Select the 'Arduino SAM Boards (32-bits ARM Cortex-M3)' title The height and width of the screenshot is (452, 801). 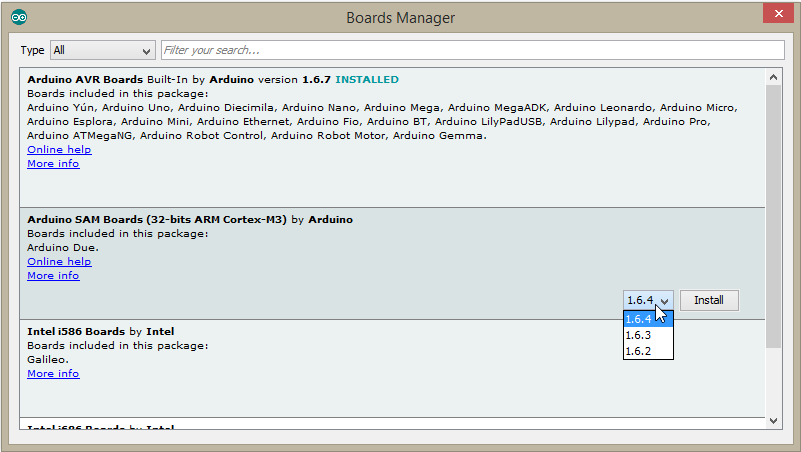pos(157,220)
